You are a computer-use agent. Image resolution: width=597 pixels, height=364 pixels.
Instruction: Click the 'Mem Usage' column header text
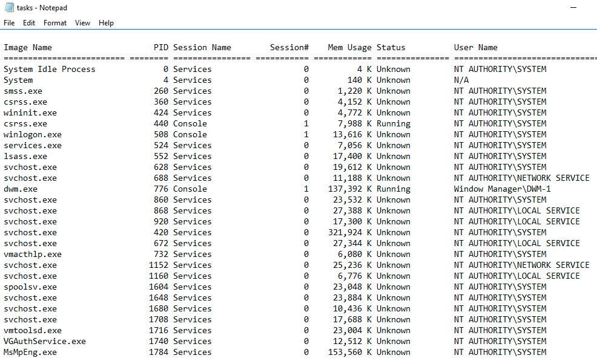pos(349,47)
